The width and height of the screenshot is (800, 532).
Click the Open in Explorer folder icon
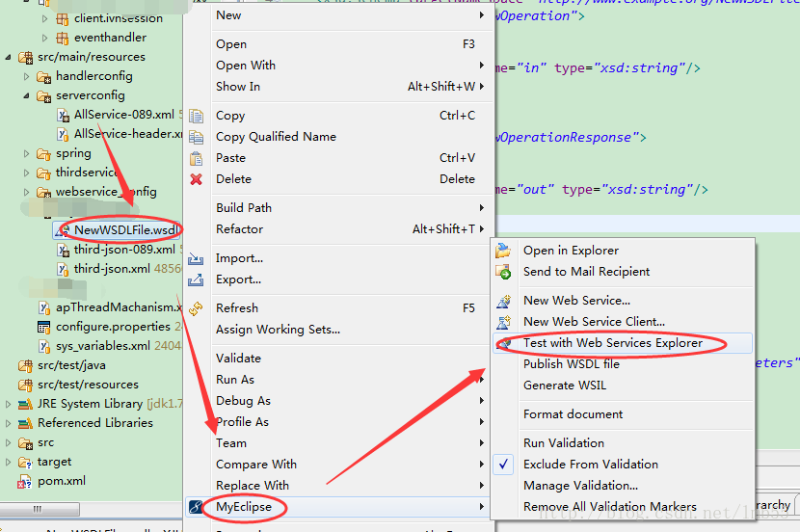pyautogui.click(x=503, y=251)
